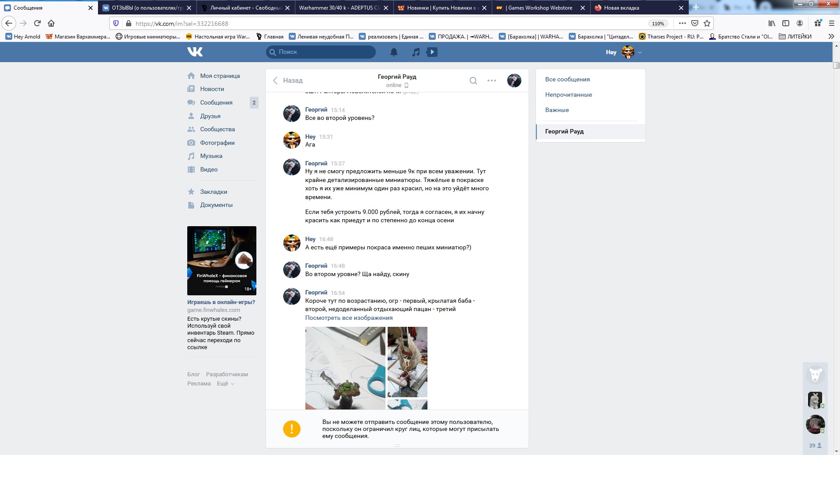Close the ОТЗЫВЫ browser tab
This screenshot has height=504, width=840.
[x=189, y=8]
